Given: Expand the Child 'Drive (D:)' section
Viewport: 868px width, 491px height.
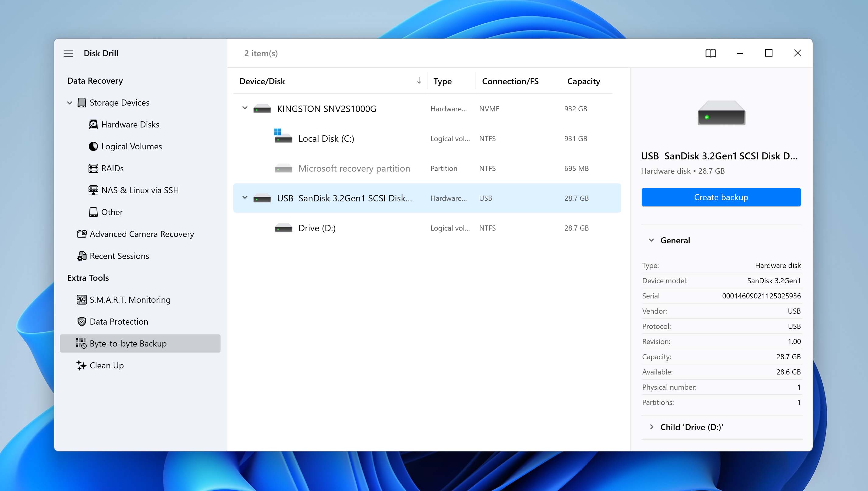Looking at the screenshot, I should pos(651,427).
